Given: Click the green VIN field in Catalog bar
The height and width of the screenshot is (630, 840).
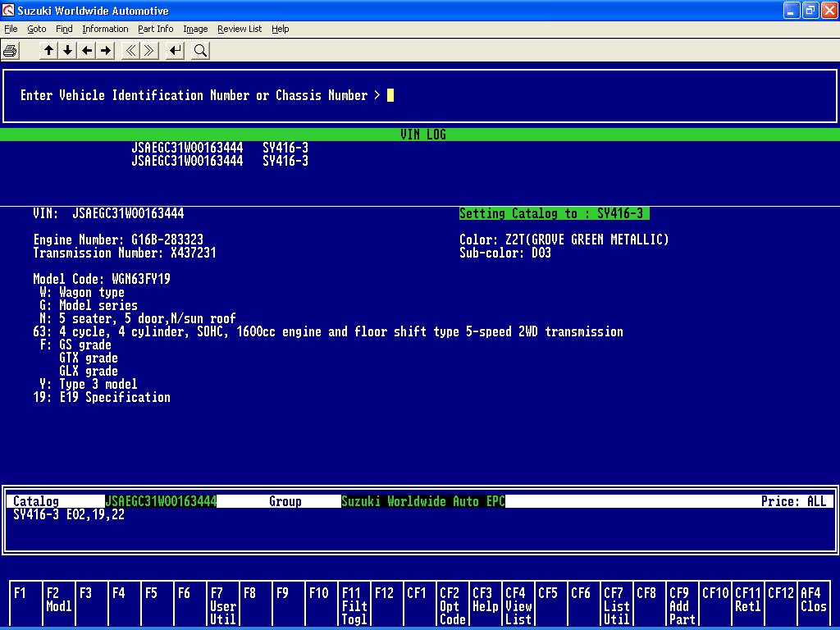Looking at the screenshot, I should pyautogui.click(x=161, y=501).
